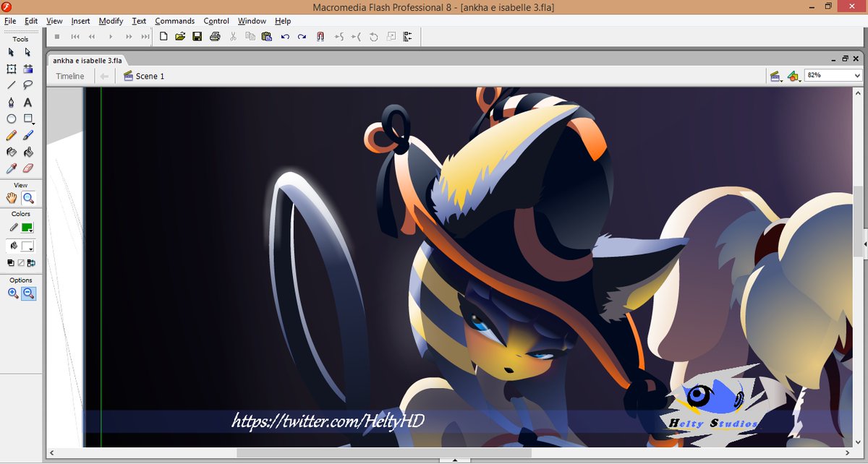Click the Open file button
This screenshot has width=868, height=464.
180,36
